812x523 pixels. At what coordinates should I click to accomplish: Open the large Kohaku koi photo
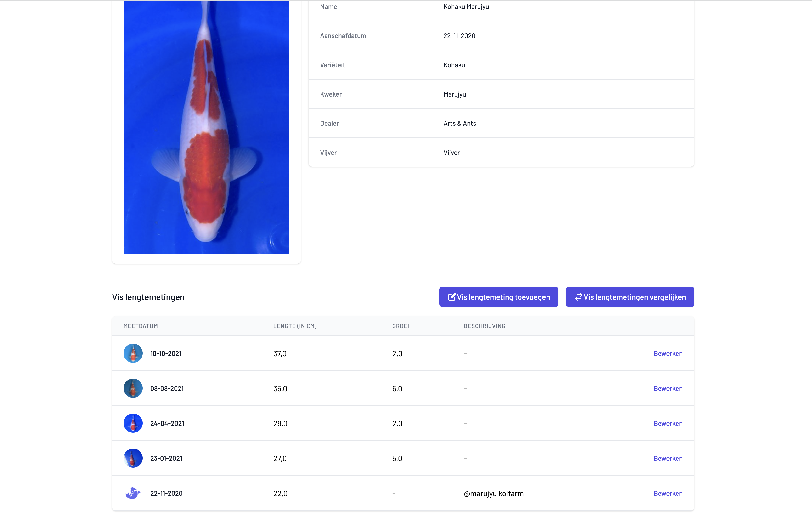click(x=206, y=127)
